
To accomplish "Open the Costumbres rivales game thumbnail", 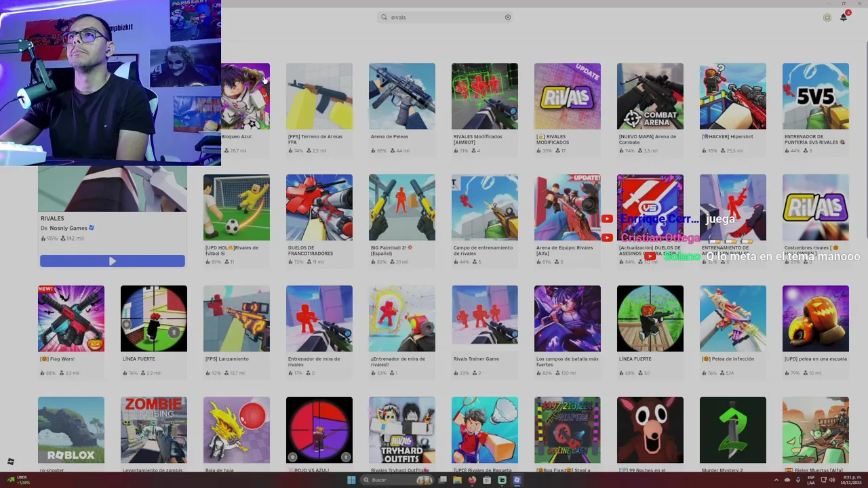I will point(816,207).
